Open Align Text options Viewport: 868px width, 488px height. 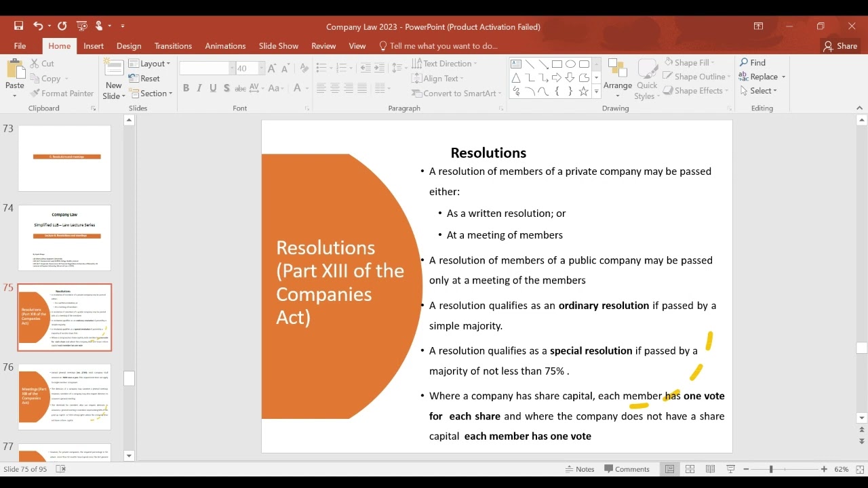(439, 79)
